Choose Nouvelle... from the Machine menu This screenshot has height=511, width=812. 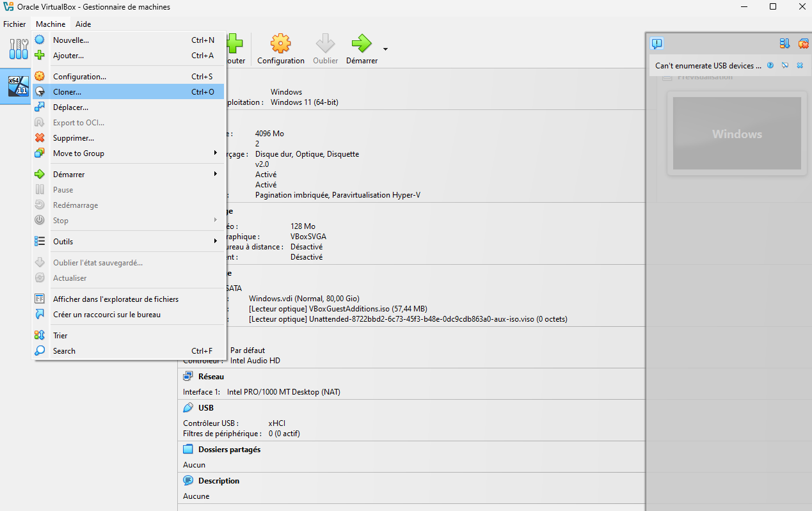pyautogui.click(x=129, y=40)
